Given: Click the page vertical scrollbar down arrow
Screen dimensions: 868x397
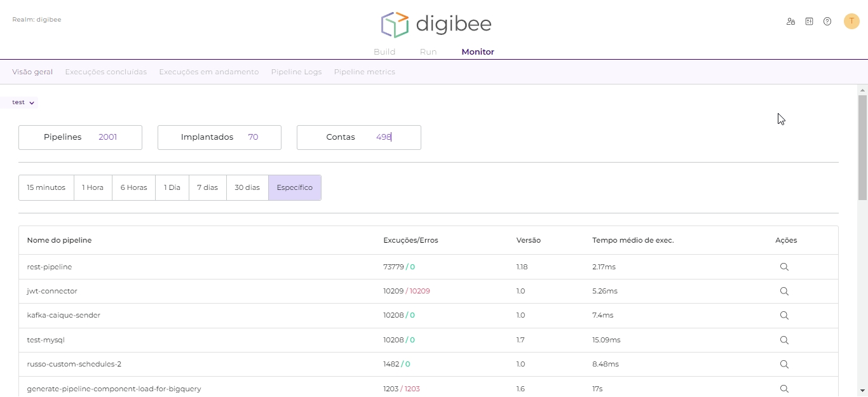Looking at the screenshot, I should pos(862,391).
